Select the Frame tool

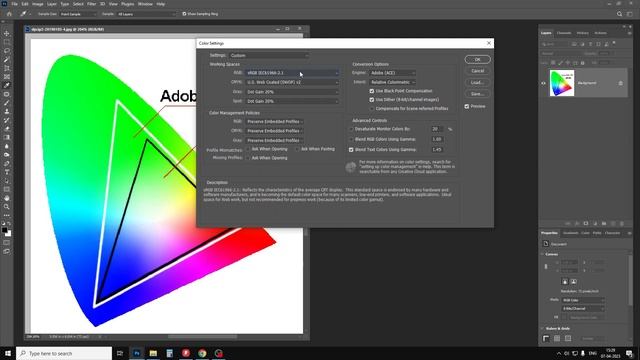7,77
